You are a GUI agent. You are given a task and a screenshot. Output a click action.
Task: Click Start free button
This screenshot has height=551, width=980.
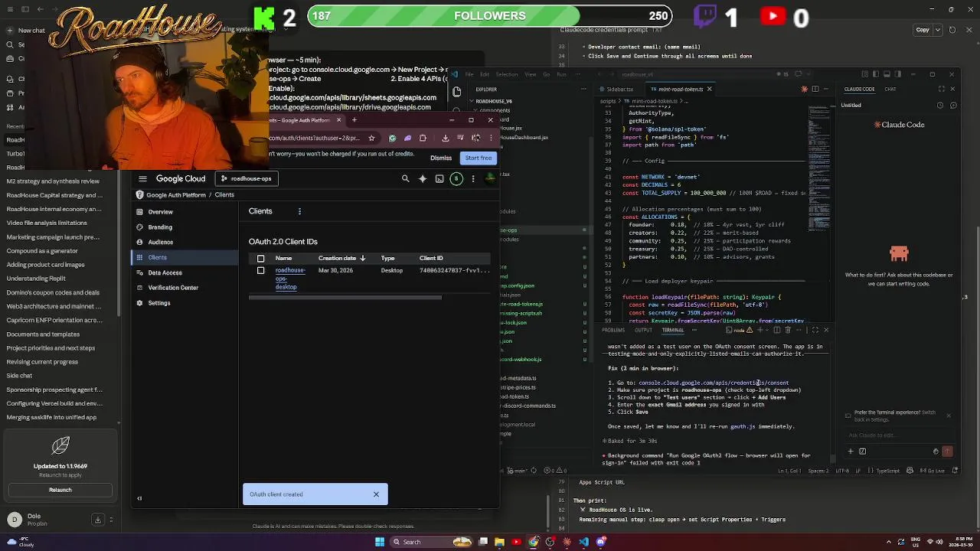tap(479, 158)
